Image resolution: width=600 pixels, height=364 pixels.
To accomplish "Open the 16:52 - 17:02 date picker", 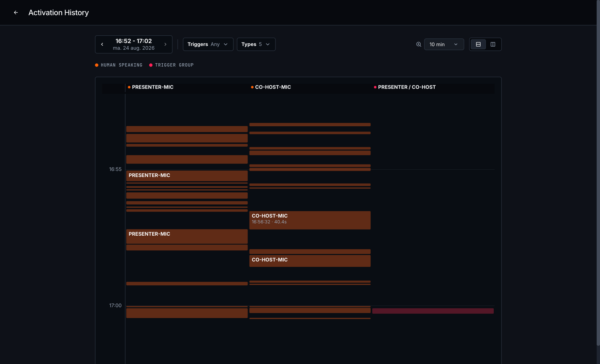I will click(x=134, y=44).
